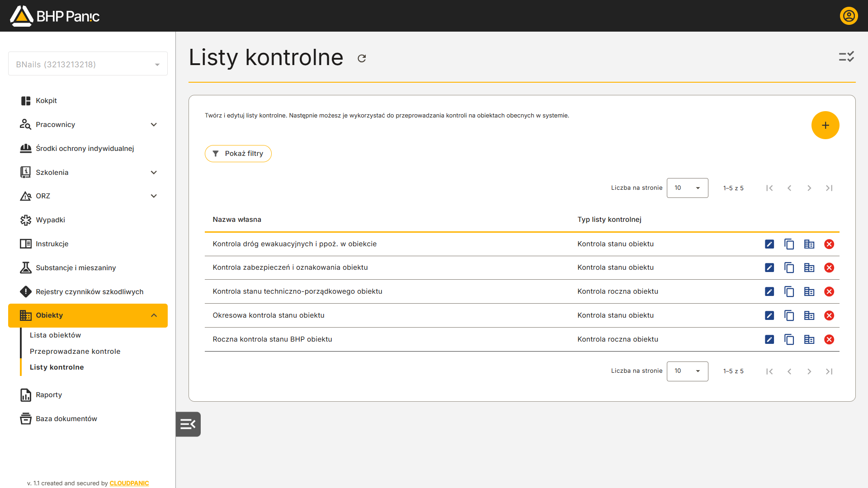This screenshot has width=868, height=488.
Task: Open Instrukcje section
Action: pyautogui.click(x=88, y=244)
